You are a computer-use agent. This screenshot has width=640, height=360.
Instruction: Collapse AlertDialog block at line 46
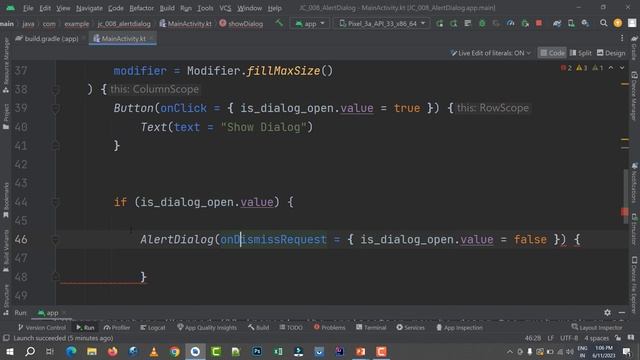[x=56, y=240]
